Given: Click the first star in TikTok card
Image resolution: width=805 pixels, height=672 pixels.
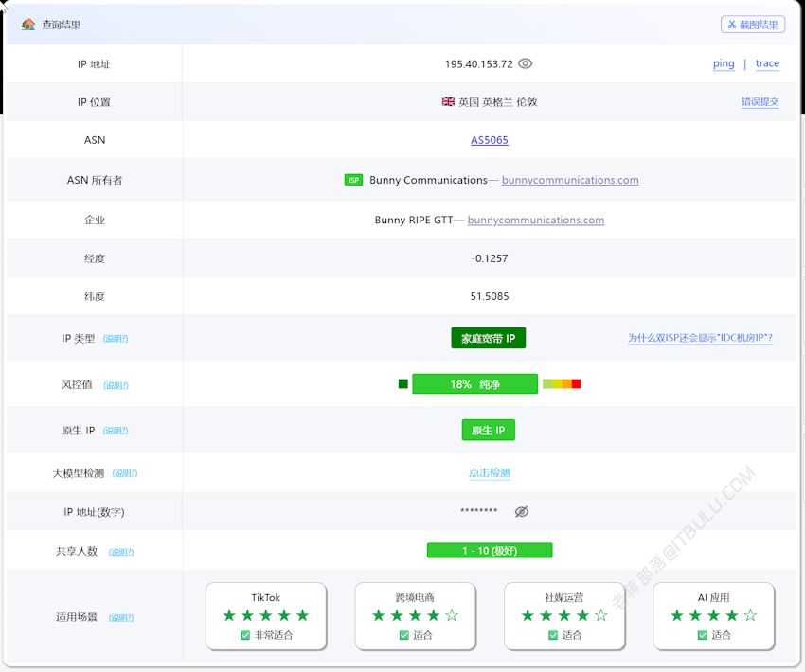Looking at the screenshot, I should 229,615.
